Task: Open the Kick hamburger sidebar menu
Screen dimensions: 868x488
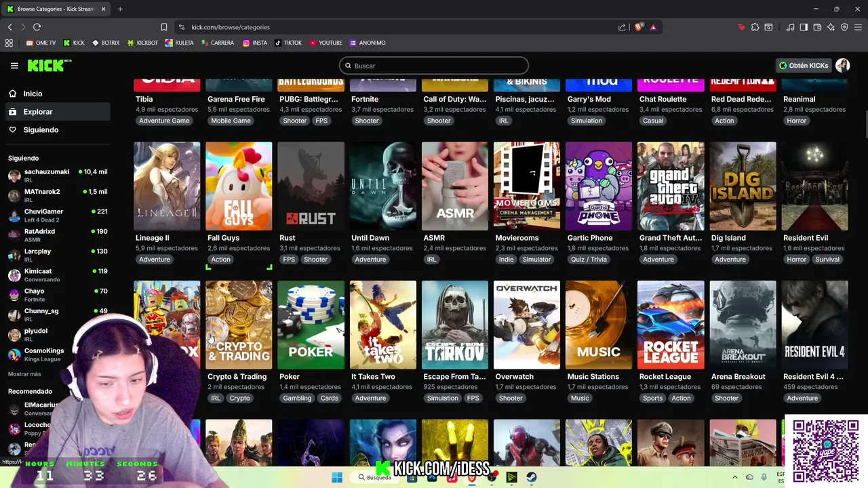Action: pyautogui.click(x=14, y=66)
